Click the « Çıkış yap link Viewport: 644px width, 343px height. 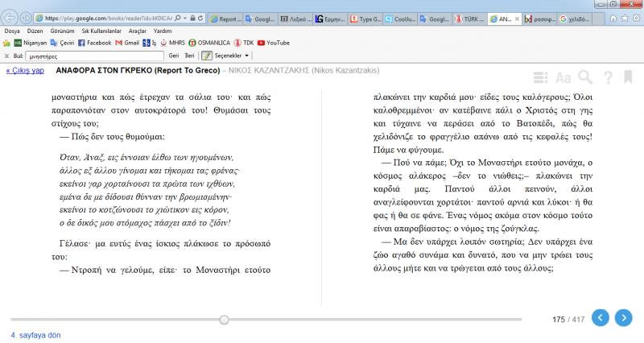coord(26,70)
